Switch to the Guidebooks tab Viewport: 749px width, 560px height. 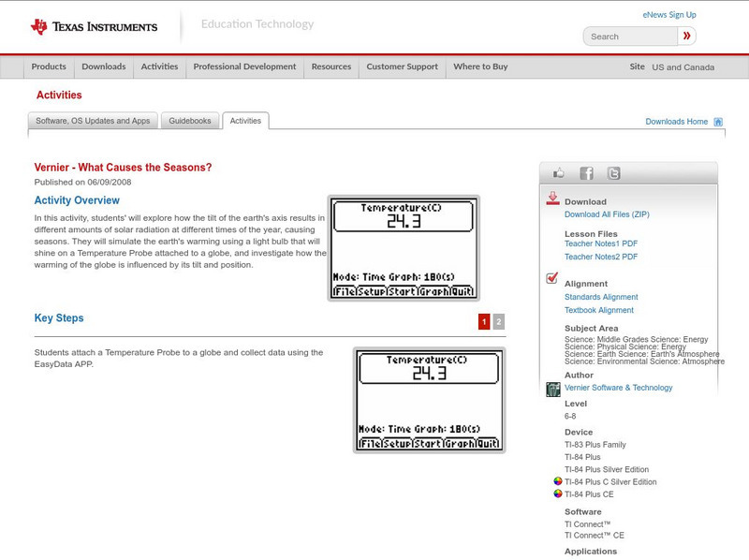coord(190,121)
